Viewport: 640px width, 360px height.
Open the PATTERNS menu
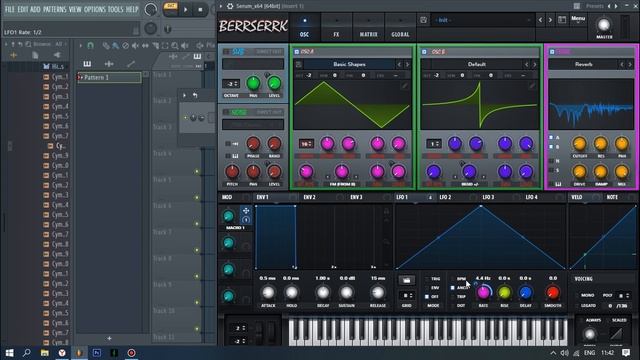click(54, 9)
